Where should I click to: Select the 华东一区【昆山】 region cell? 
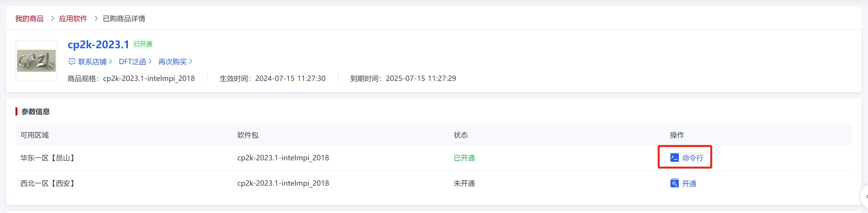tap(48, 158)
